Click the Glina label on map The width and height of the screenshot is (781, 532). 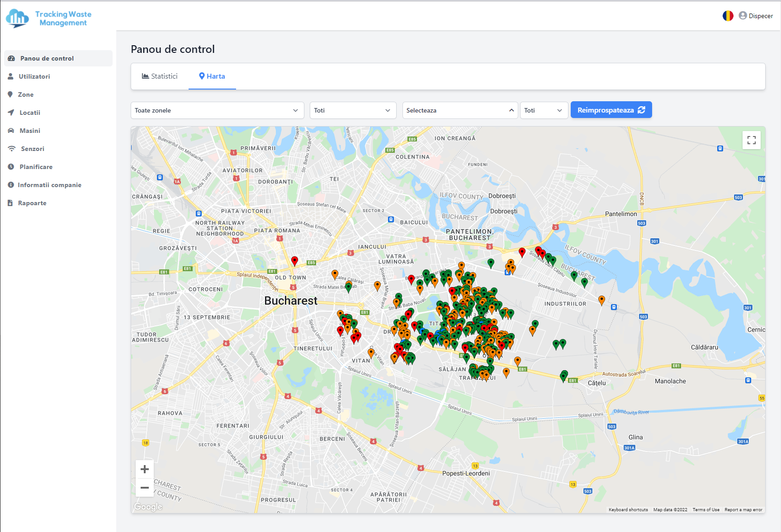pyautogui.click(x=635, y=437)
